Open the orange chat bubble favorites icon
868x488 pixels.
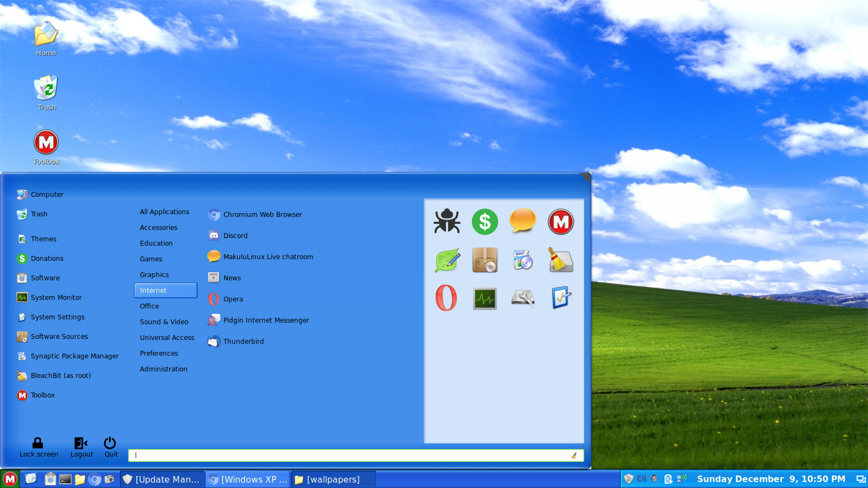click(x=523, y=222)
